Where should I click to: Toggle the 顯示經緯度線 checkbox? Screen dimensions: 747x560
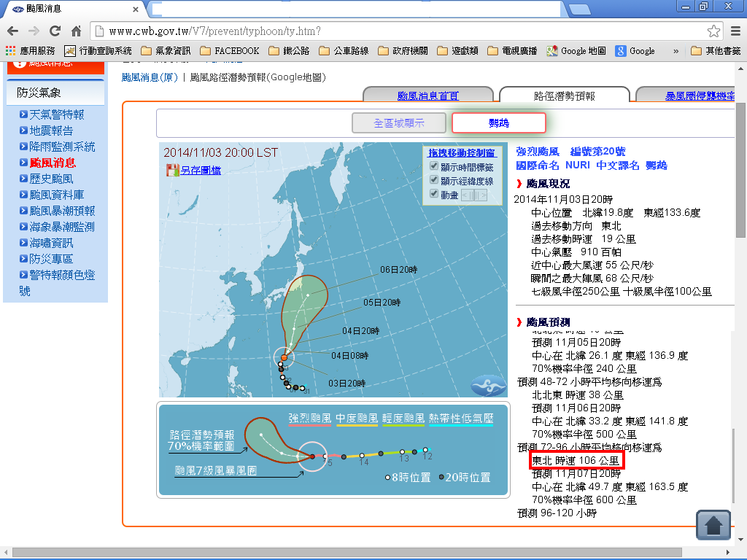coord(433,181)
